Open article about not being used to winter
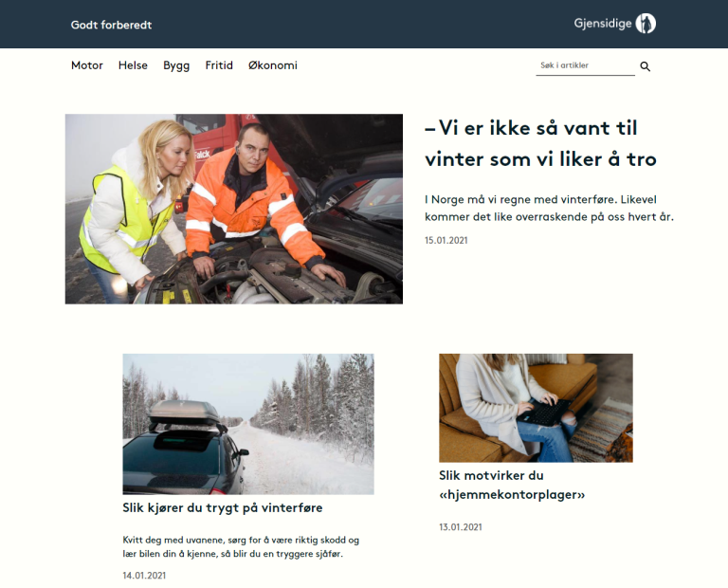This screenshot has width=728, height=588. pyautogui.click(x=540, y=143)
